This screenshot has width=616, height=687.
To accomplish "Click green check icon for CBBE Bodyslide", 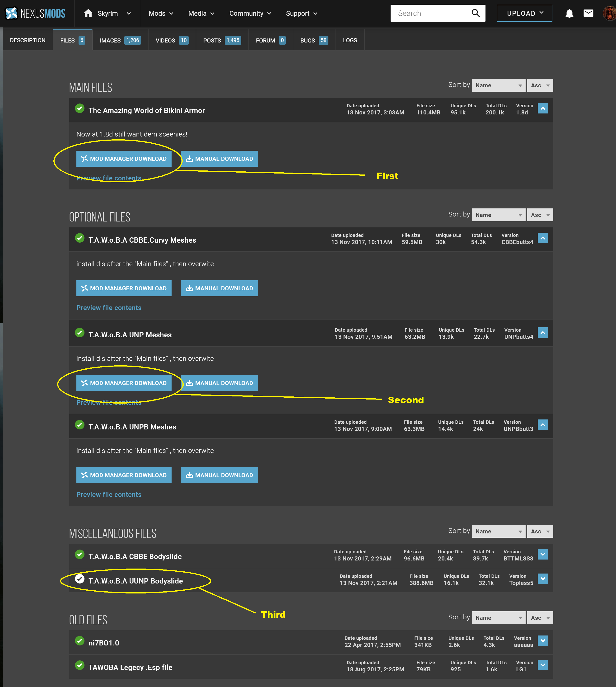I will pyautogui.click(x=79, y=554).
